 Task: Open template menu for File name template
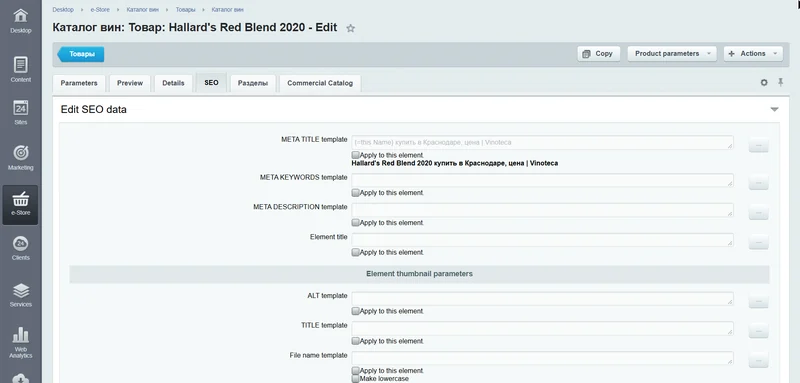point(758,361)
